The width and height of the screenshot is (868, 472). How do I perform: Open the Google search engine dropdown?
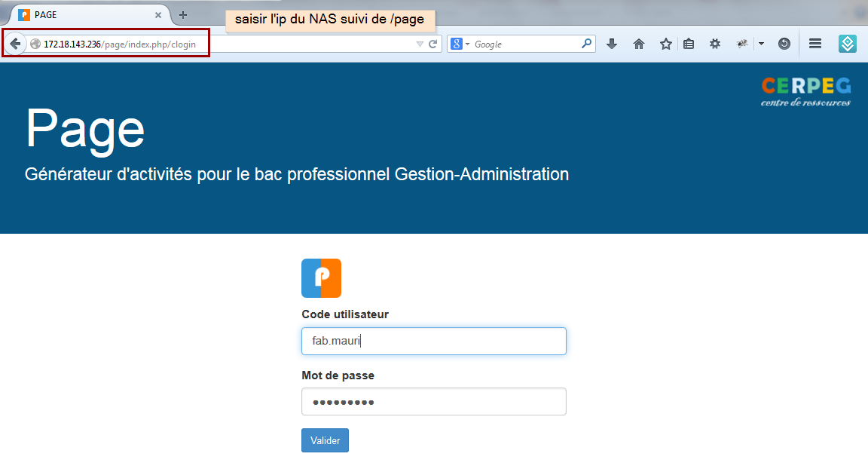click(x=460, y=44)
